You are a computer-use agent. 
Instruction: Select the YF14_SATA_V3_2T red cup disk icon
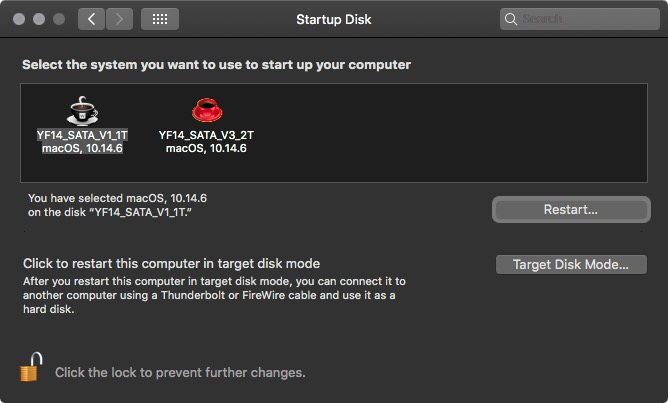point(206,109)
